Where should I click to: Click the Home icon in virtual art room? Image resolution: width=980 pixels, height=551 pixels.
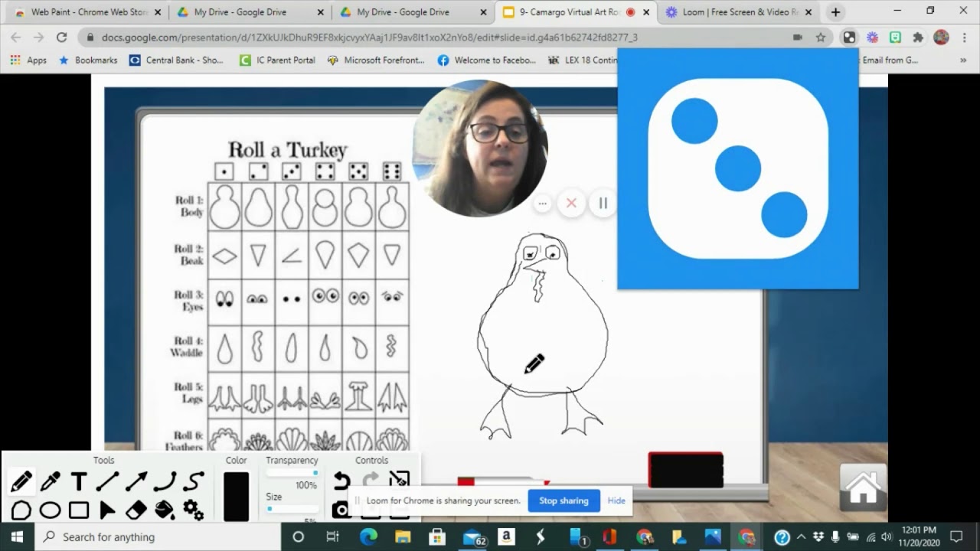[x=863, y=487]
